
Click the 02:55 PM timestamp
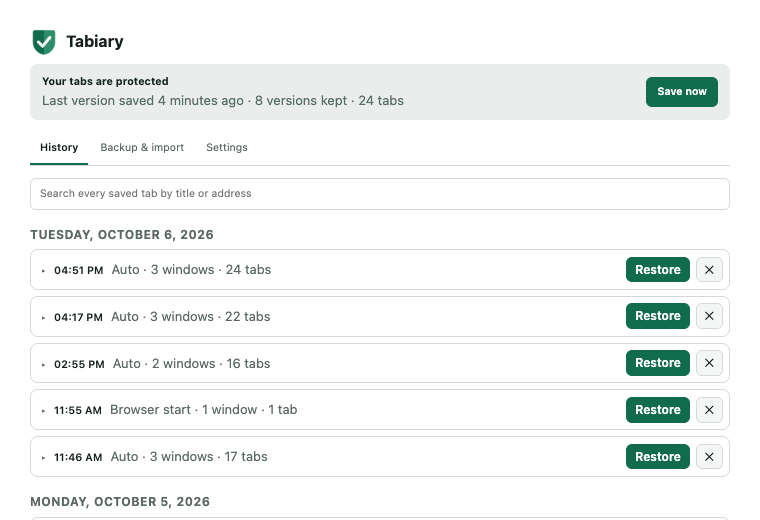point(79,364)
